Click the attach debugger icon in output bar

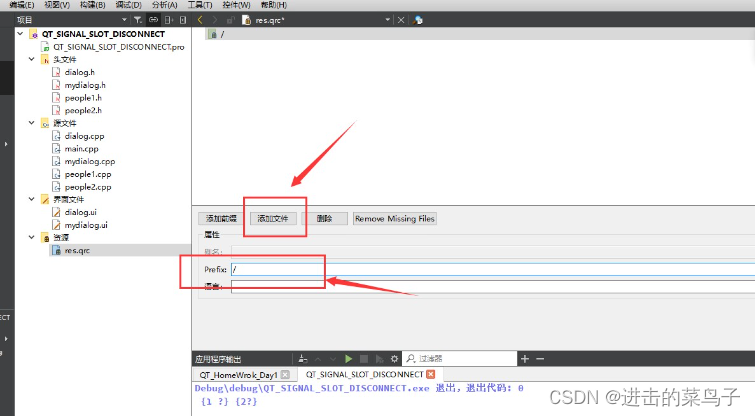pyautogui.click(x=379, y=359)
